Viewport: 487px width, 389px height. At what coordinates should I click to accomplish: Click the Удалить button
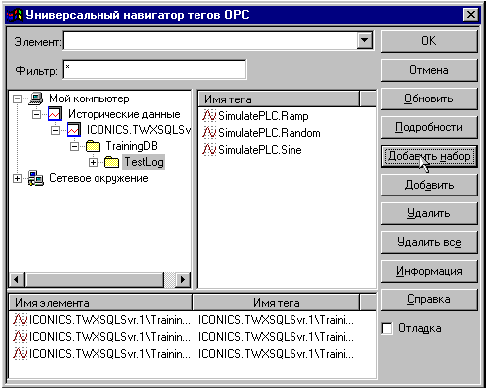click(429, 213)
